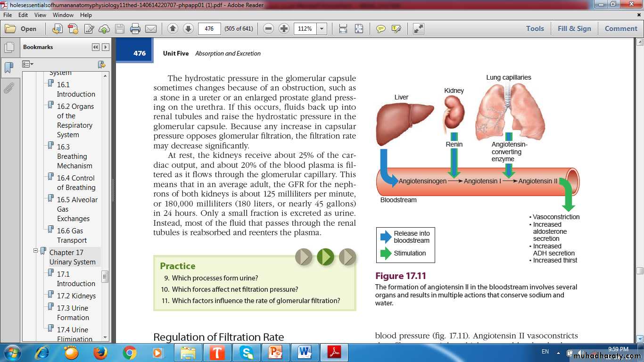The height and width of the screenshot is (362, 644).
Task: Go to previous page with up arrow
Action: click(x=173, y=29)
